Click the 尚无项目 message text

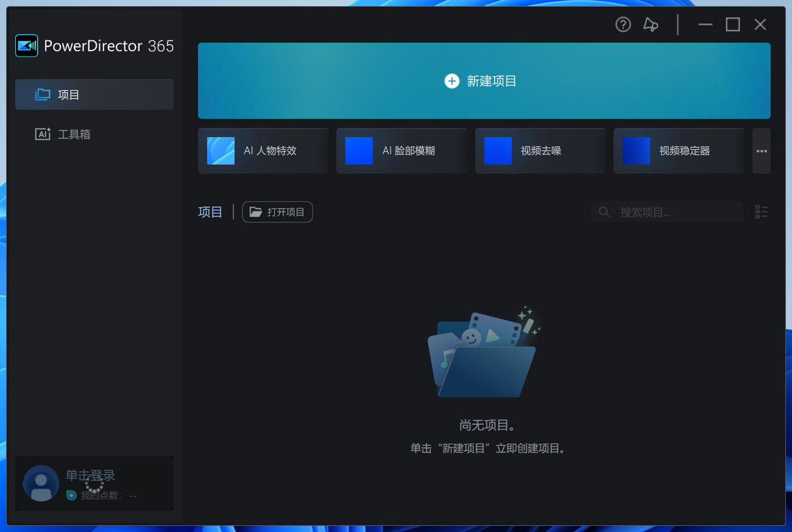(487, 425)
